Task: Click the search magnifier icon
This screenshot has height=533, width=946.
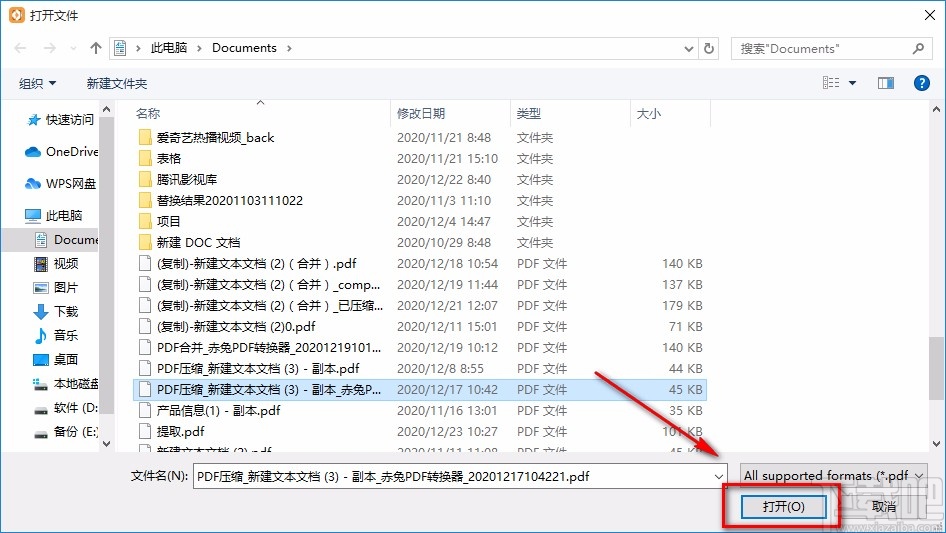Action: click(918, 48)
